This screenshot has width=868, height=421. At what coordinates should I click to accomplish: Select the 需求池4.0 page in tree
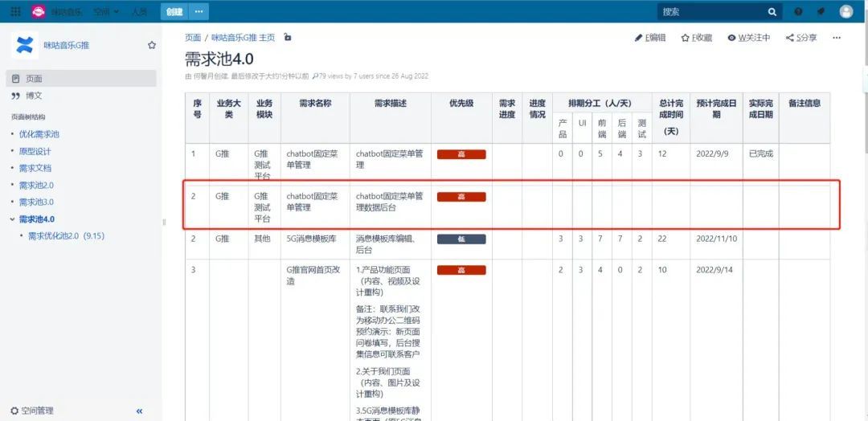[x=37, y=219]
